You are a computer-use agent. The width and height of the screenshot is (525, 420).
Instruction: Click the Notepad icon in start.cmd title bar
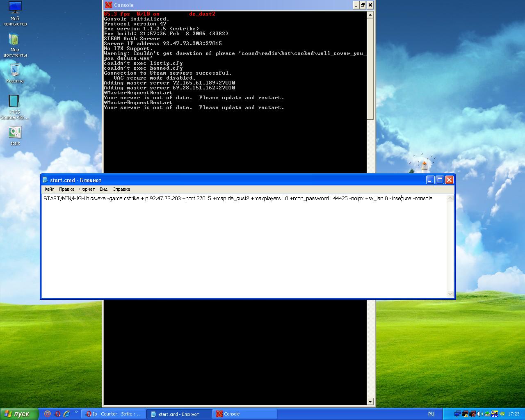pos(45,180)
